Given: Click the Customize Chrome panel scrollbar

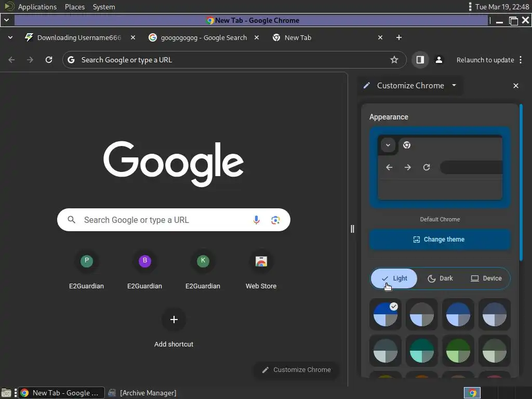Looking at the screenshot, I should tap(521, 183).
